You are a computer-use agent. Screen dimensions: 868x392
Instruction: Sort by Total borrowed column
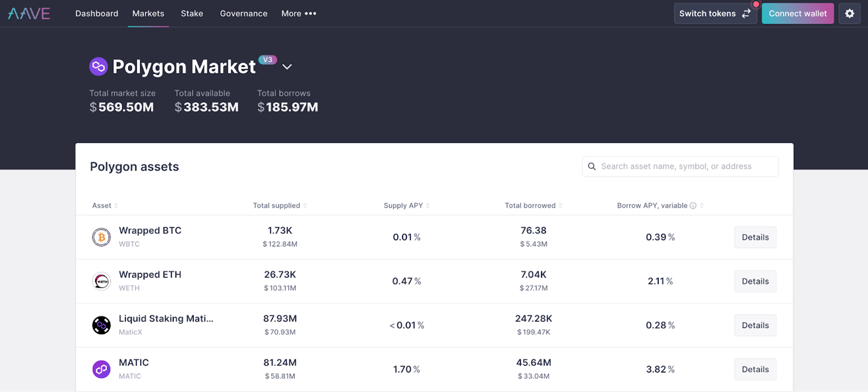tap(533, 206)
